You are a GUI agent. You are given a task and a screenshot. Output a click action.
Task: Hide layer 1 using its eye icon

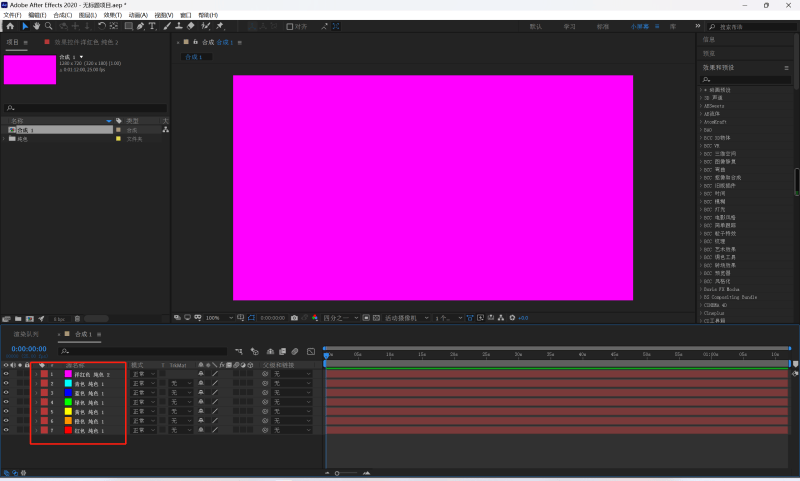[6, 374]
